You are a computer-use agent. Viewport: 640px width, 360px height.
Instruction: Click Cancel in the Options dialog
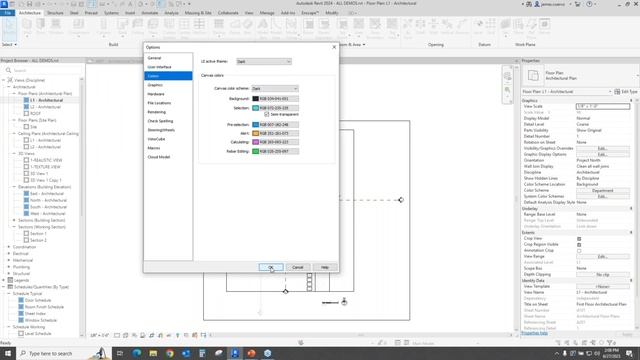[x=298, y=267]
